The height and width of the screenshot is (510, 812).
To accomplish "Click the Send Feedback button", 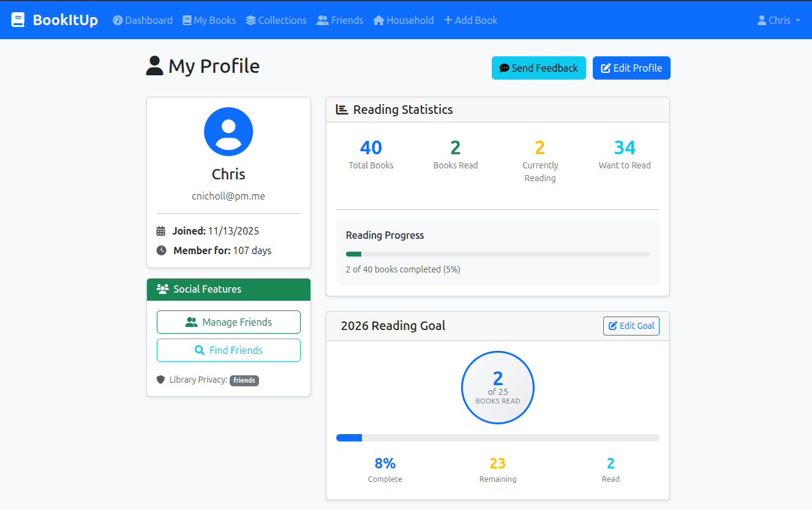I will coord(538,68).
